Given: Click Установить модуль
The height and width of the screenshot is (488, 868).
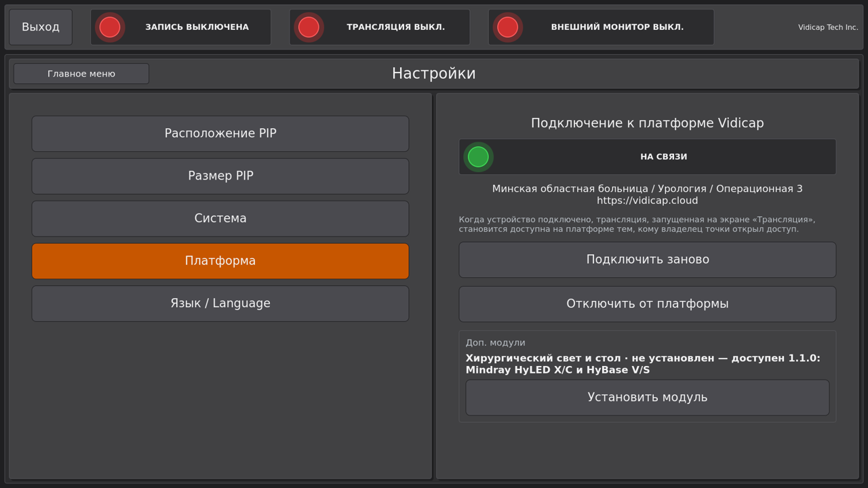Looking at the screenshot, I should point(648,397).
